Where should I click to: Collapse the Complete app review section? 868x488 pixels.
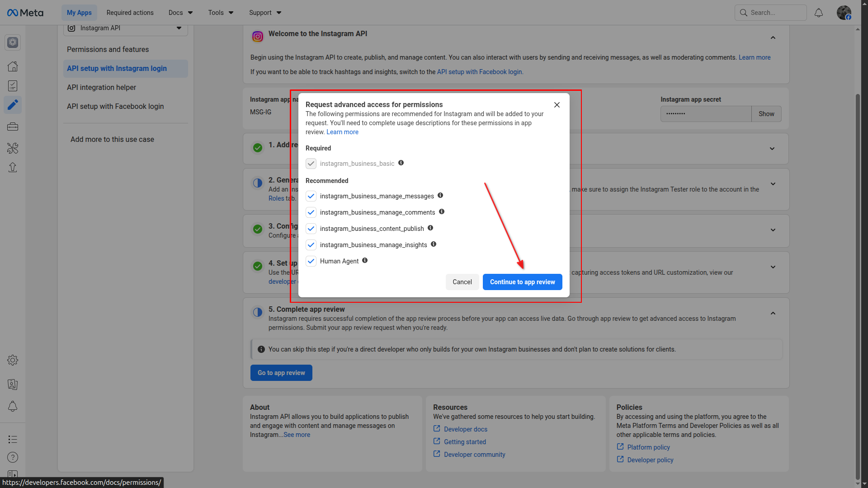coord(773,313)
